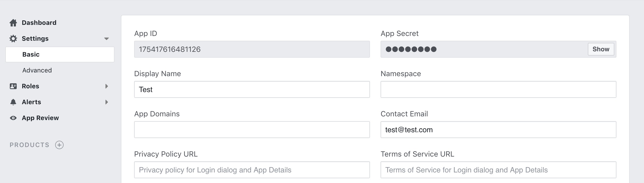Open Advanced settings page
Image resolution: width=644 pixels, height=183 pixels.
(x=37, y=70)
